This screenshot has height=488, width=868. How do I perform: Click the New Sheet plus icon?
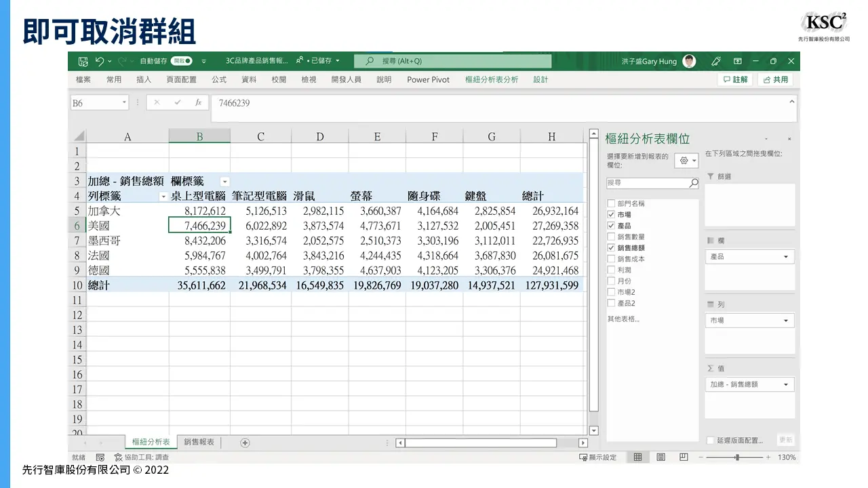tap(245, 443)
